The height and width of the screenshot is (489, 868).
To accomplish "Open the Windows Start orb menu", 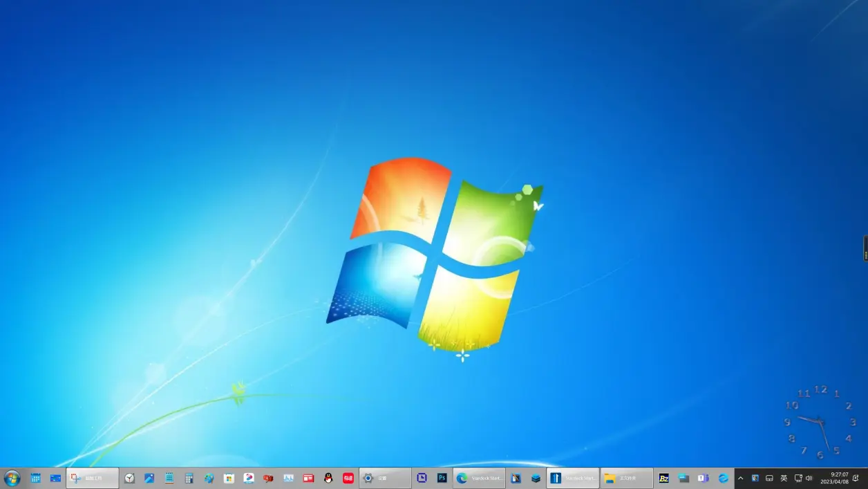I will point(12,478).
